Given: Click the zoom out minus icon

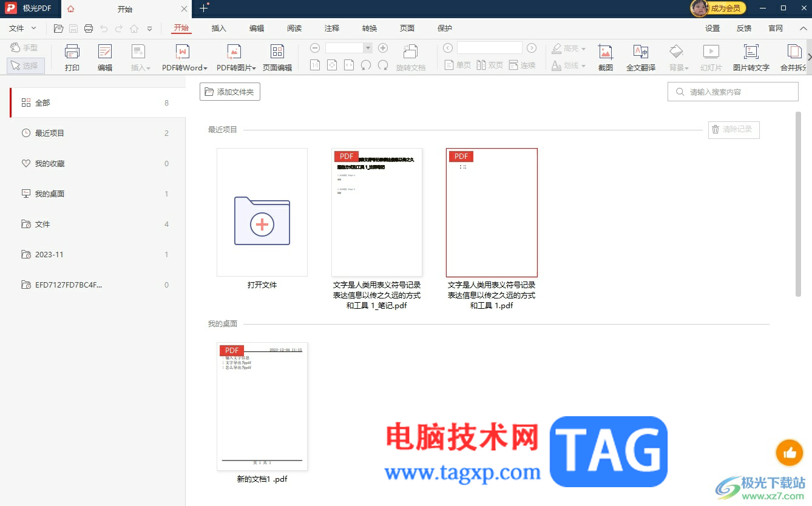Looking at the screenshot, I should [x=315, y=48].
